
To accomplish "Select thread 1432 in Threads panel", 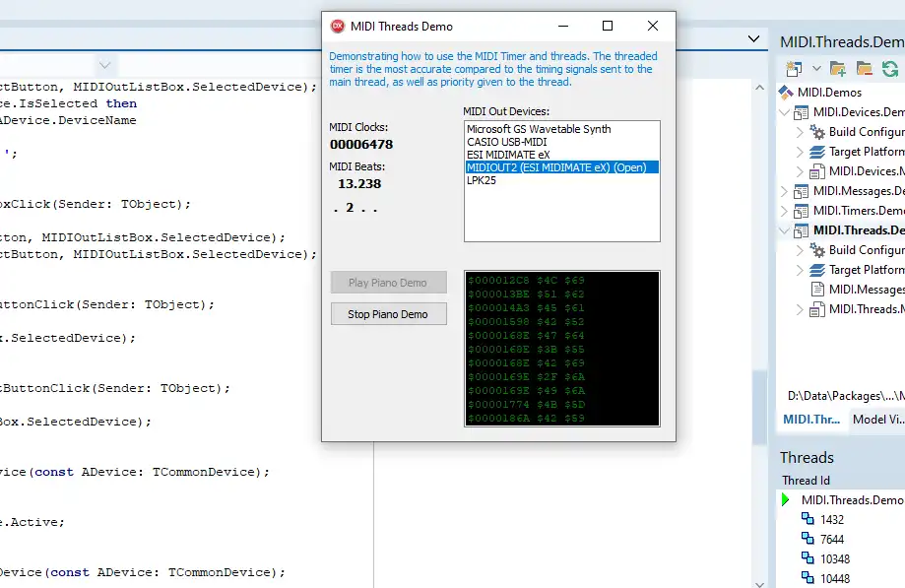I will coord(832,520).
